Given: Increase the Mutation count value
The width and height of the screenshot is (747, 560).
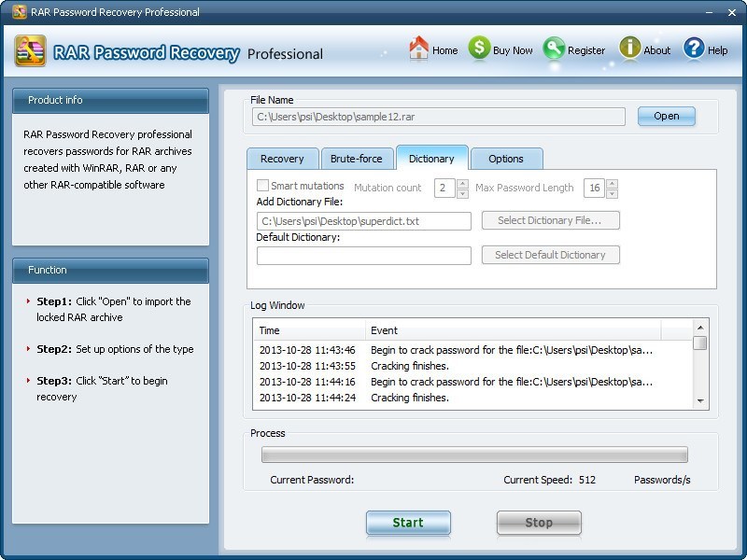Looking at the screenshot, I should tap(462, 183).
